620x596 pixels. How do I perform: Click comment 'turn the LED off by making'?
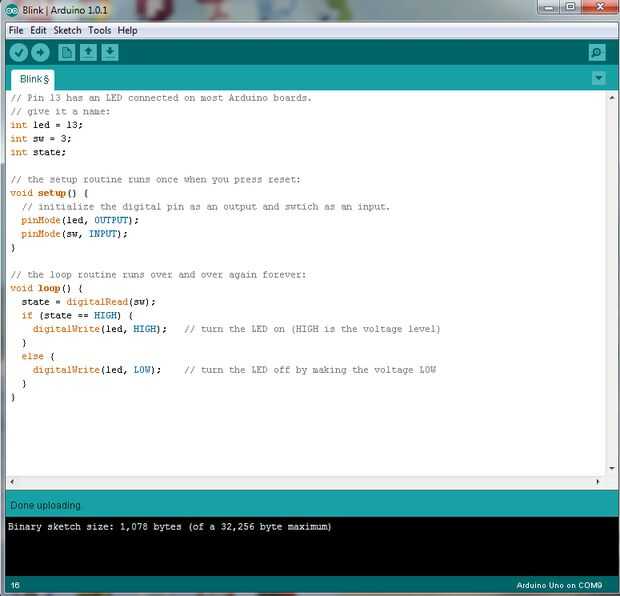click(310, 370)
